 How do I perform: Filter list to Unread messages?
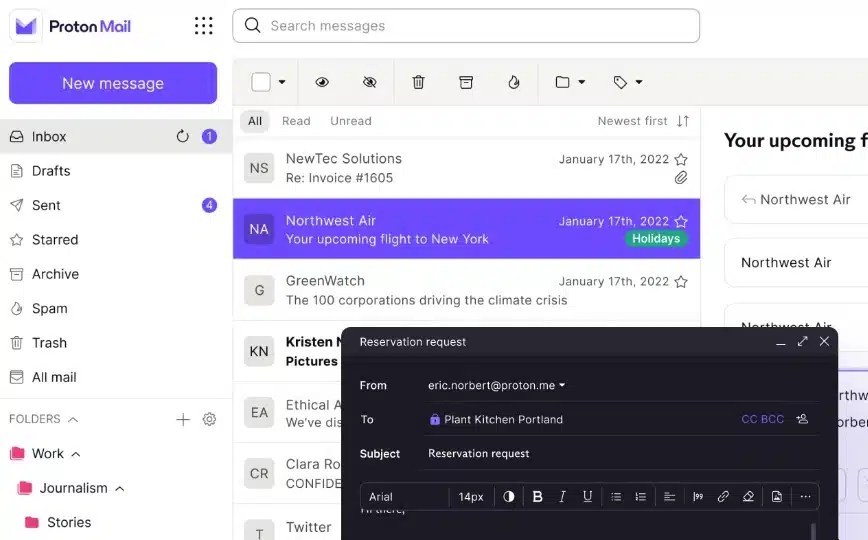pos(351,121)
